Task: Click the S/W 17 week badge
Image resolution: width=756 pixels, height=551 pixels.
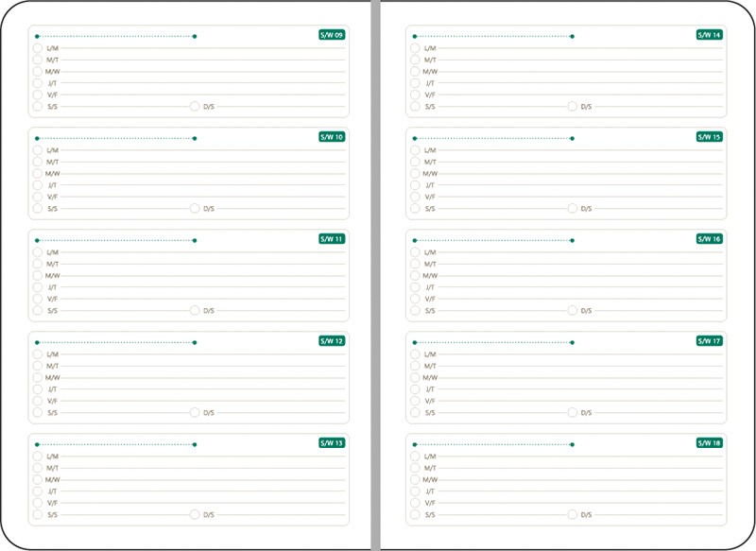Action: (710, 341)
